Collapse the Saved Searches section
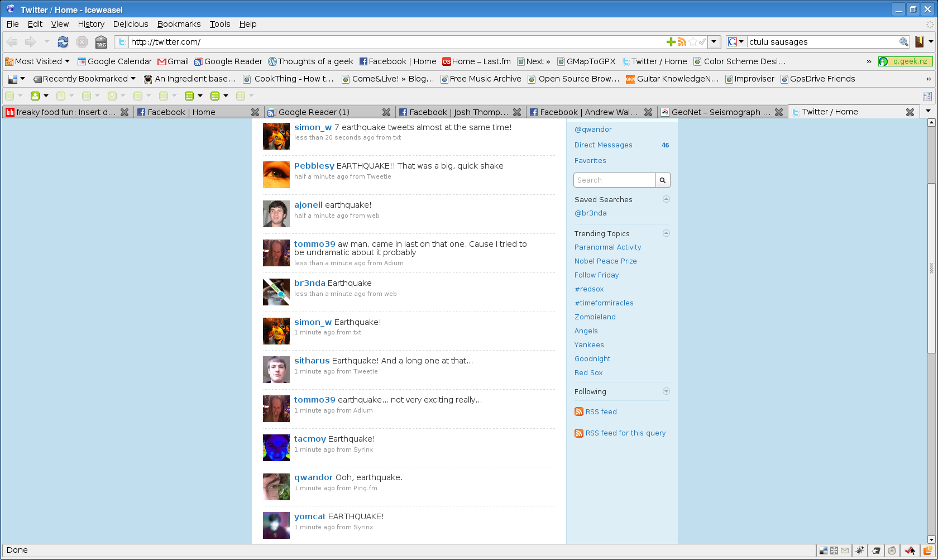 [666, 199]
